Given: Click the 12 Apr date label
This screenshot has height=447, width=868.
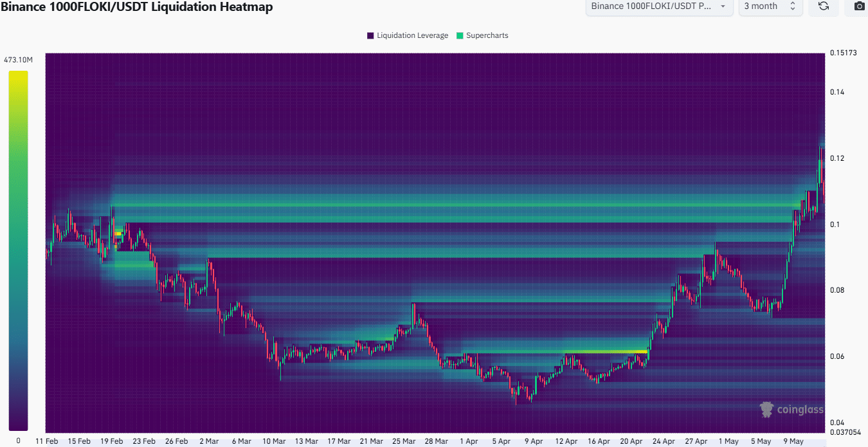Looking at the screenshot, I should click(x=566, y=441).
